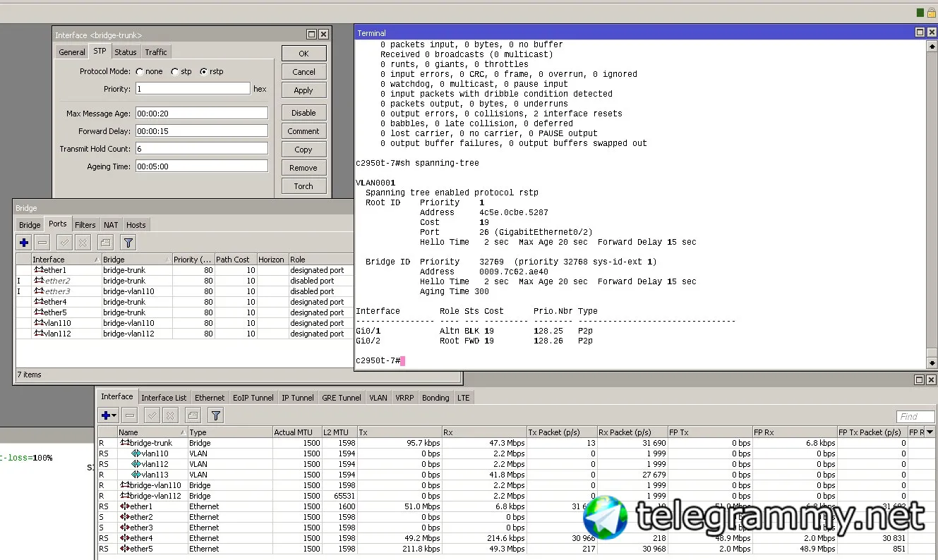Click disable X in Interface list toolbar
938x560 pixels.
coord(170,416)
